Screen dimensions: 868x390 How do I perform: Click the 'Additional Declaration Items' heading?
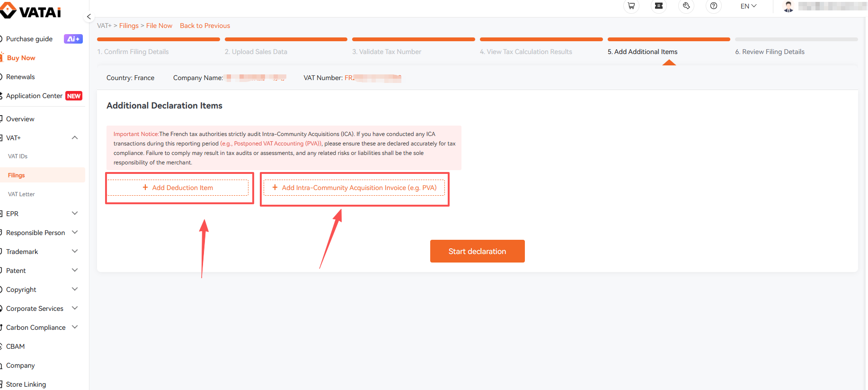(x=164, y=106)
